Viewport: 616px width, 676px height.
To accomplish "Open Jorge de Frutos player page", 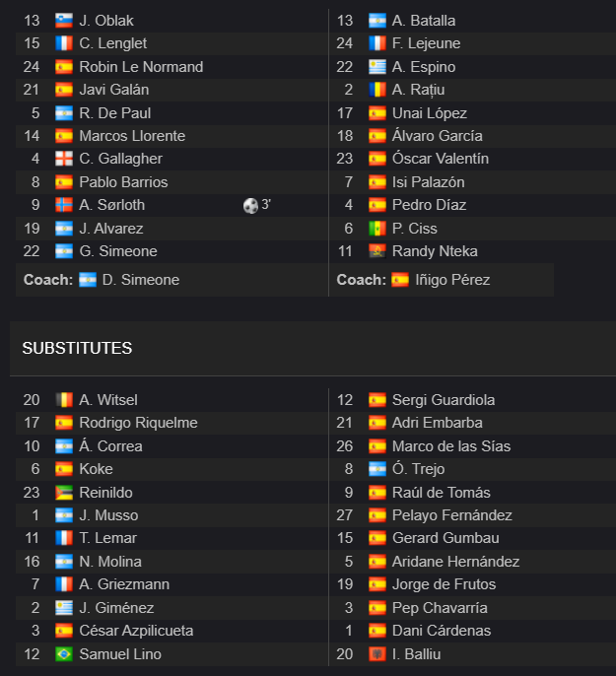I will 444,584.
